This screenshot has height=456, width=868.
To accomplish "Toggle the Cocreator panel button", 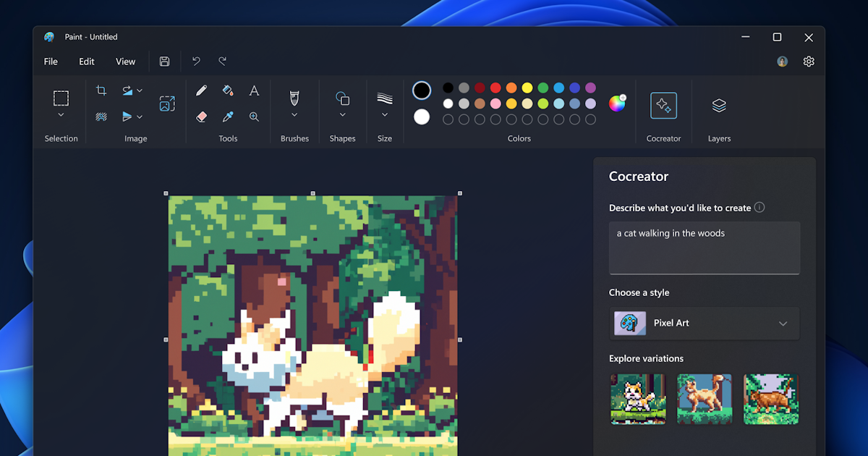I will [663, 106].
